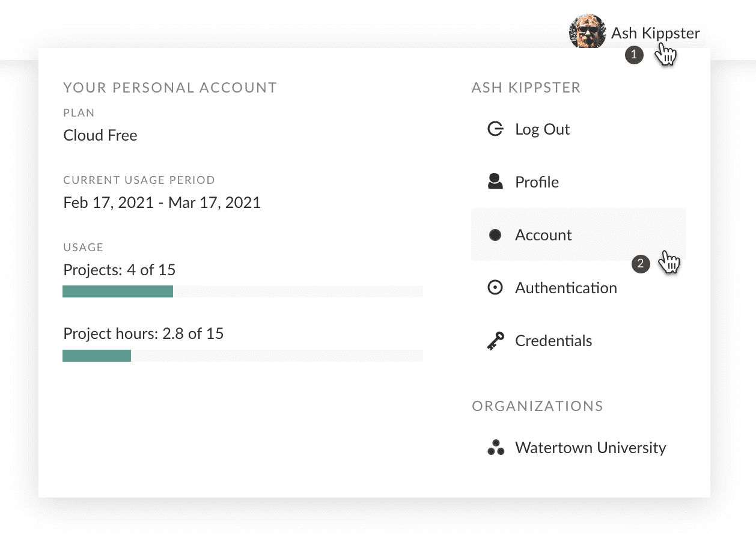Click Ash Kippster's profile avatar

(x=587, y=30)
